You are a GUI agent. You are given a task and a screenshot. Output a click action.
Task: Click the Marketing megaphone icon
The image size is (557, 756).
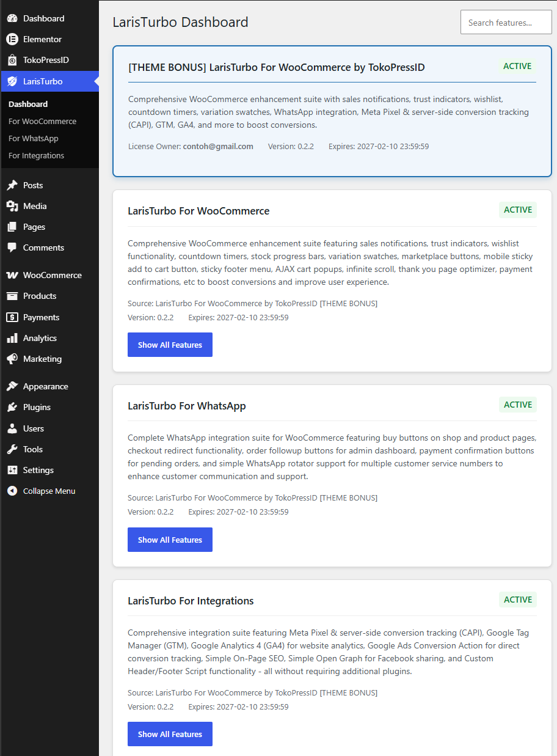(x=12, y=359)
